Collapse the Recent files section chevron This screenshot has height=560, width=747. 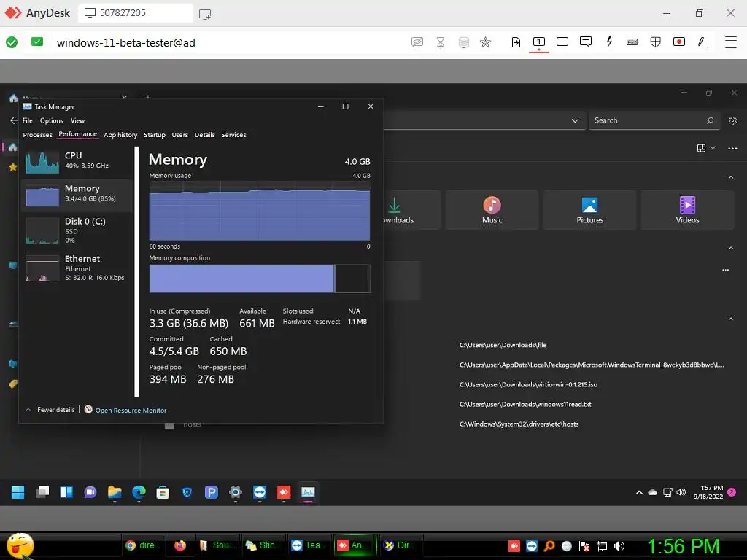tap(731, 319)
